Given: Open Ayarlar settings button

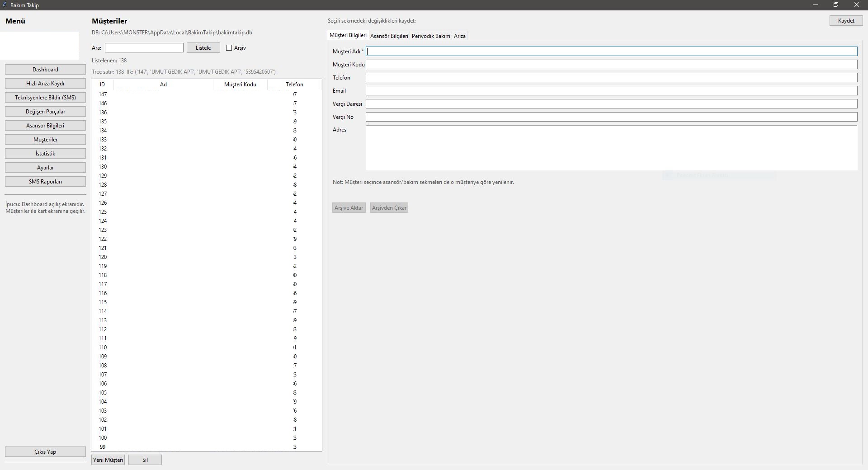Looking at the screenshot, I should (45, 168).
